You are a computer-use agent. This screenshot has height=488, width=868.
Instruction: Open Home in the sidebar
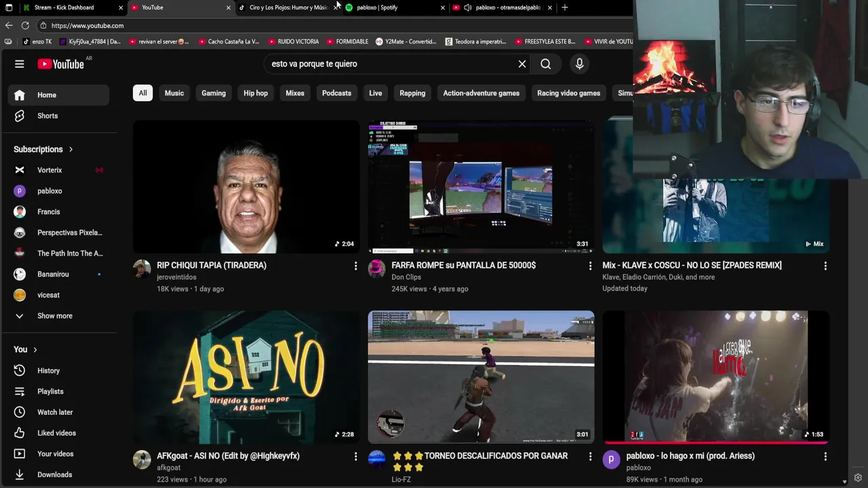pos(58,95)
